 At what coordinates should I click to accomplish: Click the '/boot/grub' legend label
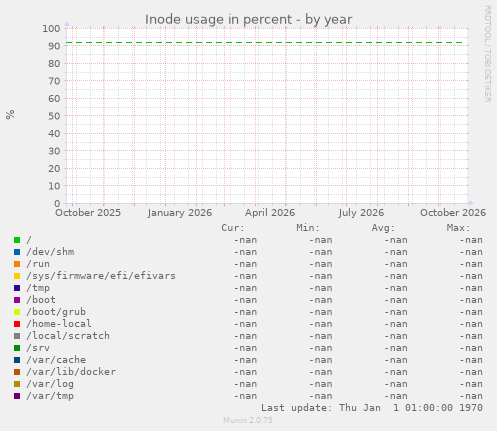pos(56,312)
